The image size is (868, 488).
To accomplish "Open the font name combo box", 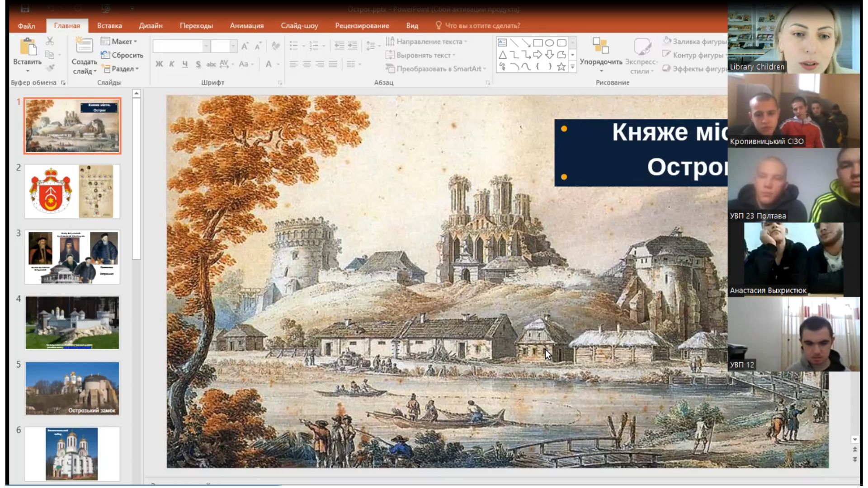I will (181, 46).
